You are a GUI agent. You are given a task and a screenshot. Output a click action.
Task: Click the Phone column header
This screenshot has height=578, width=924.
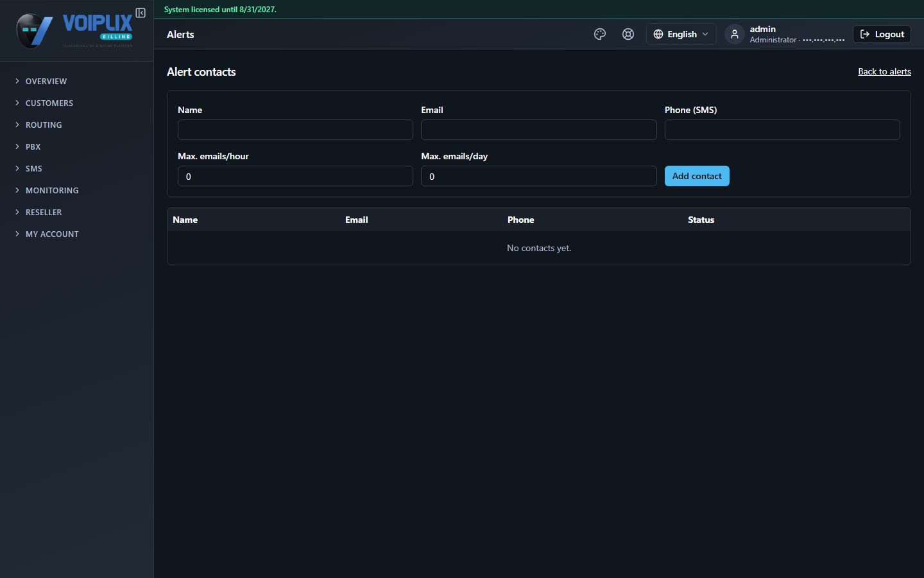[520, 220]
